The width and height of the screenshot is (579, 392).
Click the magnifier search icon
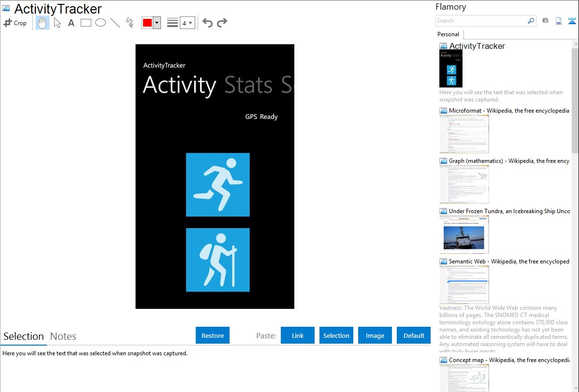click(x=531, y=21)
